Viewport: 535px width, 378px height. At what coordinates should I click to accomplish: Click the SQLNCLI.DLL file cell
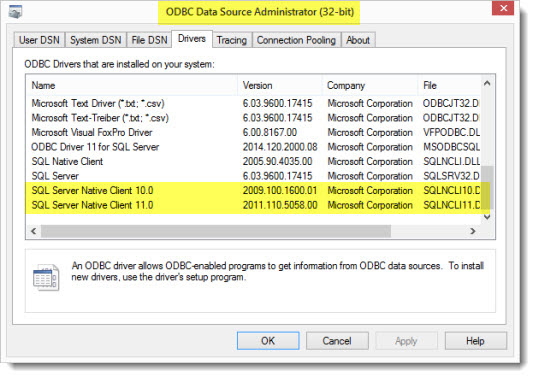tap(451, 161)
